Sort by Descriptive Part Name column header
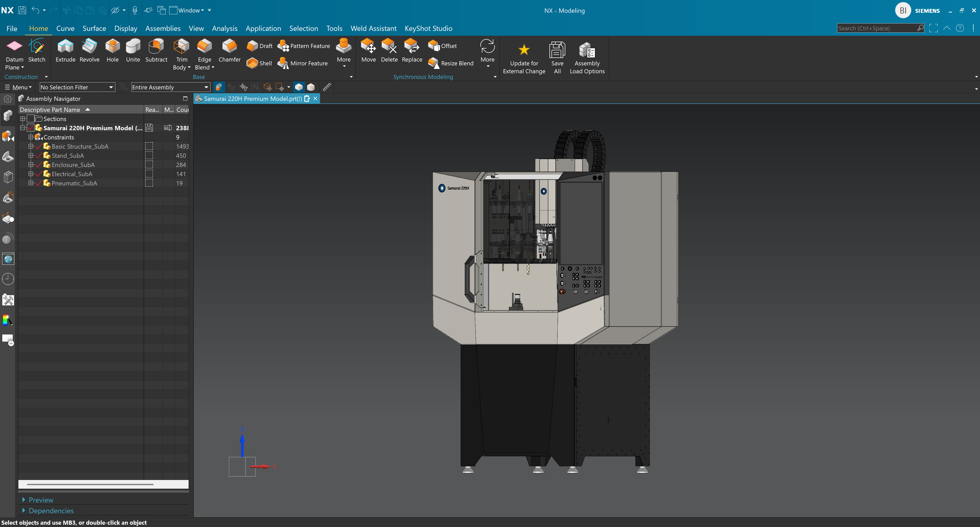 (81, 110)
